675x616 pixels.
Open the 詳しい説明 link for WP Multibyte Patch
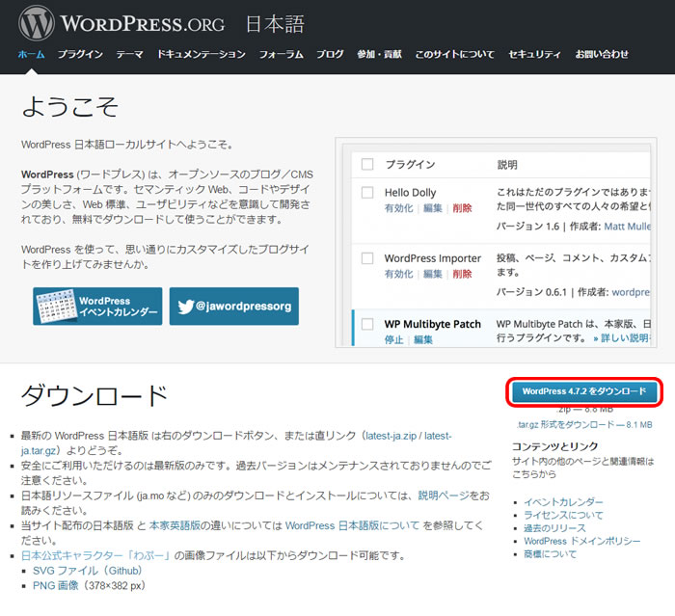[622, 338]
